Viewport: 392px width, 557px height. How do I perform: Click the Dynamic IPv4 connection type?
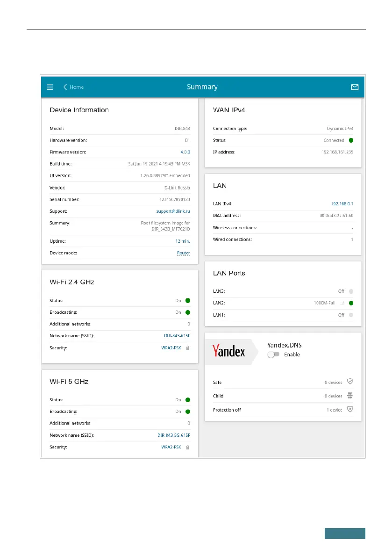[340, 129]
